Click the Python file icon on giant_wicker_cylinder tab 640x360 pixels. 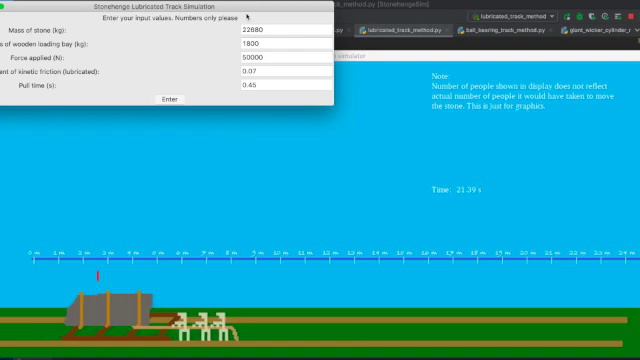tap(564, 31)
